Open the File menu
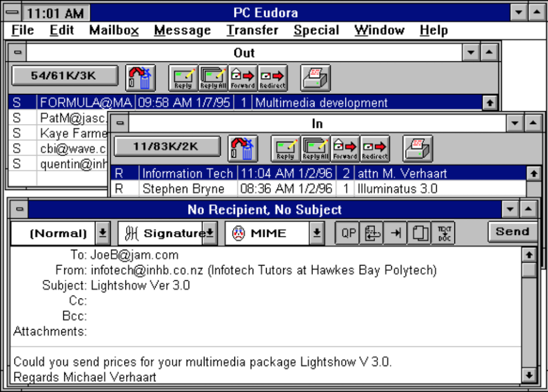The image size is (548, 392). (23, 30)
